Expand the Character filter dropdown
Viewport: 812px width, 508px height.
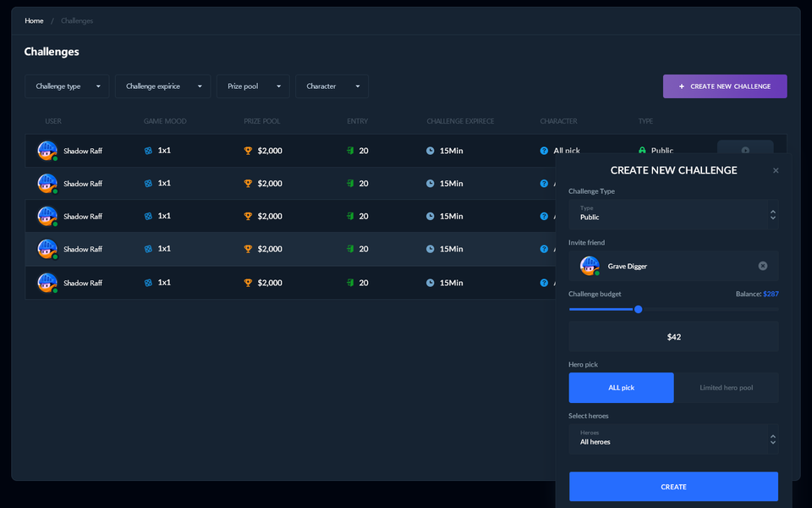332,86
